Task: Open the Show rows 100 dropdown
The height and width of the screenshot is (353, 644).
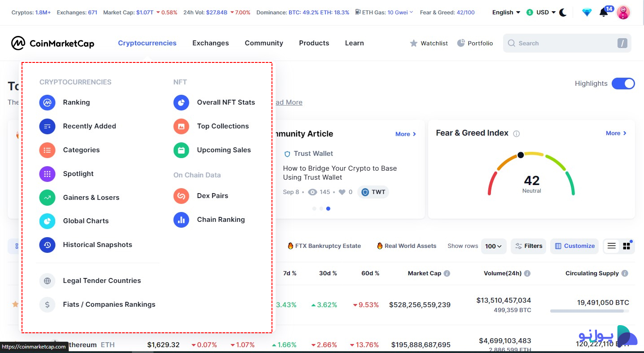Action: (x=494, y=246)
